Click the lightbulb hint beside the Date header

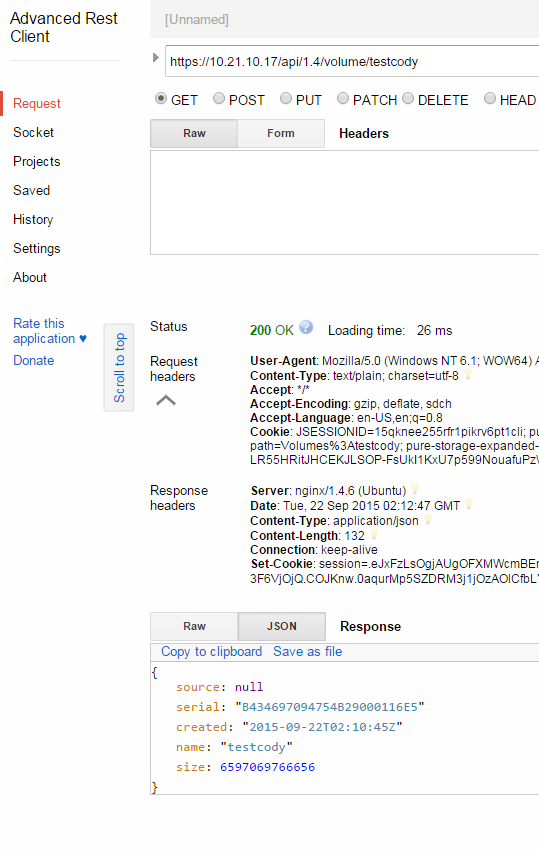tap(468, 505)
